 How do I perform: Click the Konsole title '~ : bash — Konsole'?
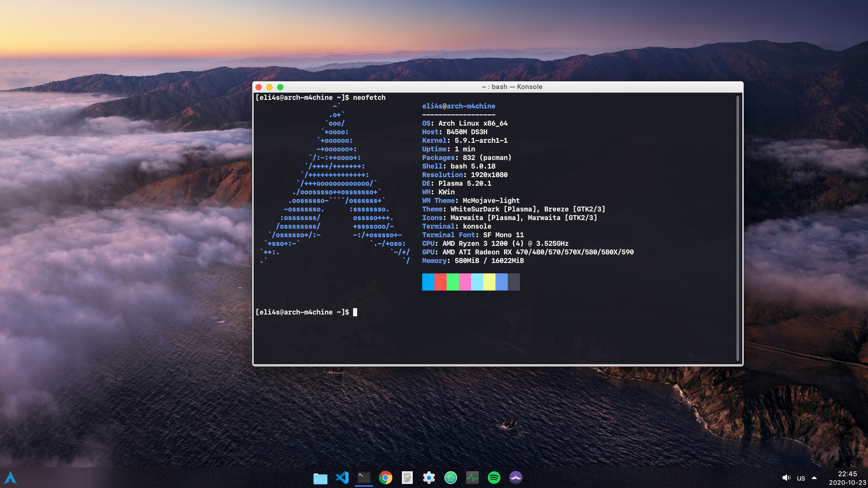(512, 87)
